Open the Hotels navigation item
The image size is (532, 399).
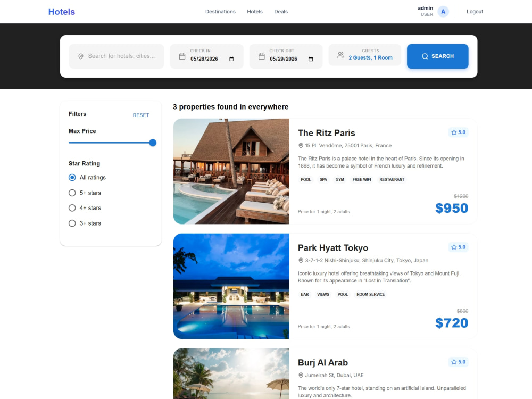coord(255,12)
